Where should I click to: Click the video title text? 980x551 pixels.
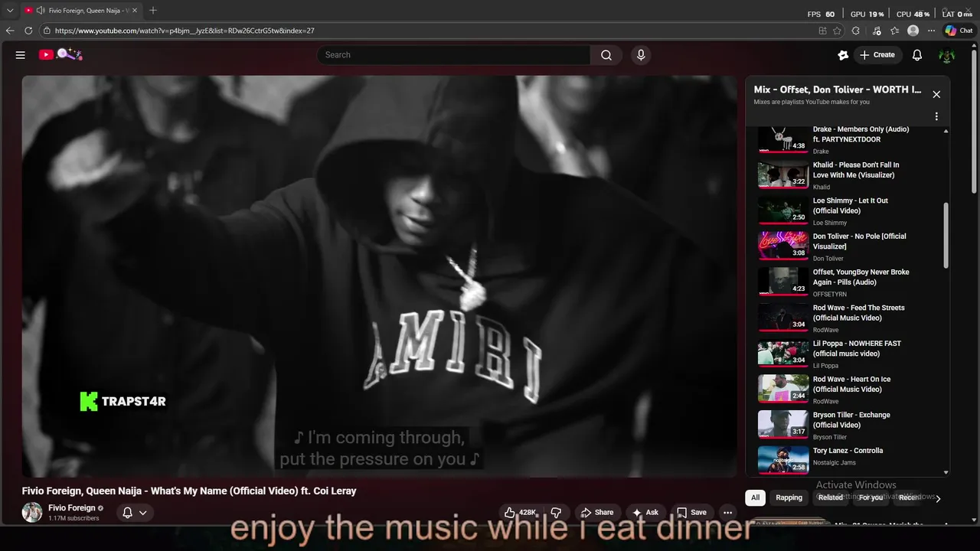(x=189, y=491)
